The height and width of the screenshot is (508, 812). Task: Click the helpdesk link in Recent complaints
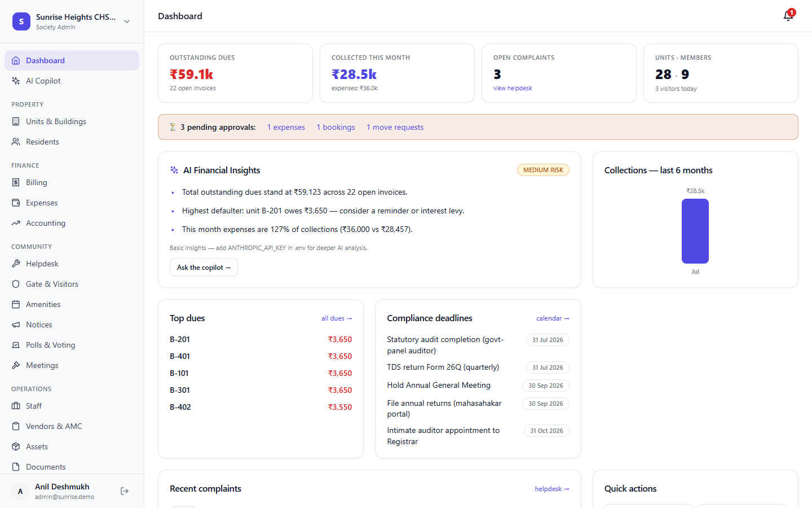(x=552, y=489)
